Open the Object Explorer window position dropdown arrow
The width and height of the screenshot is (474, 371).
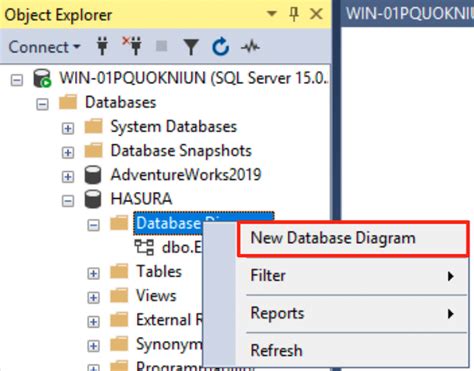point(272,14)
